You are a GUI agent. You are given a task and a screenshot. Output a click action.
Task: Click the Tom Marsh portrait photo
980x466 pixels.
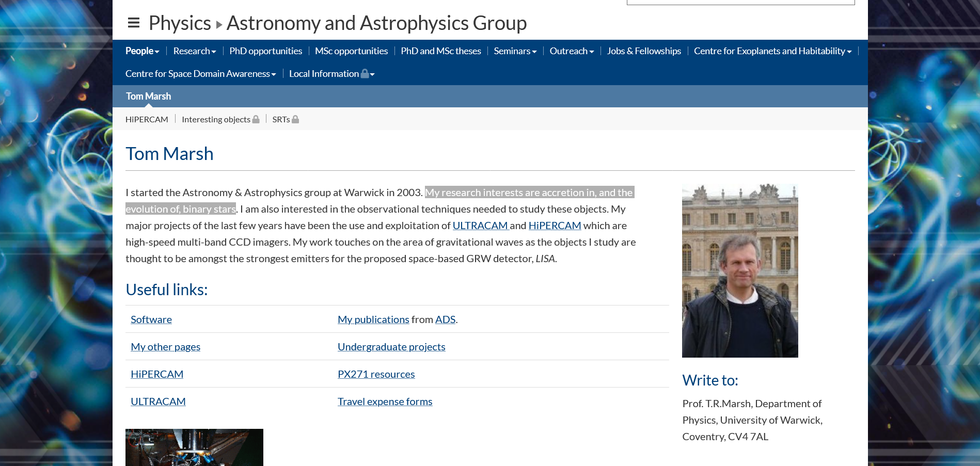coord(739,270)
